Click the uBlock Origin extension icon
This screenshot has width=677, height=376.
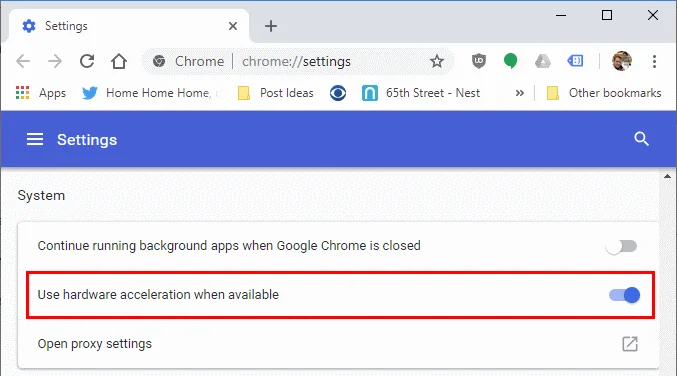[478, 61]
